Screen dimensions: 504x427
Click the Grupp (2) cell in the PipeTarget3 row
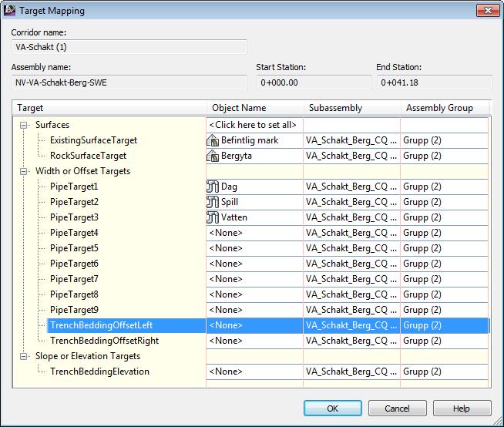444,217
